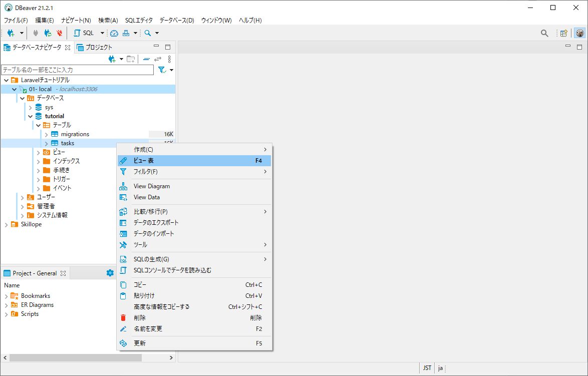Close the データベースナビゲータ tab
588x376 pixels.
point(68,47)
